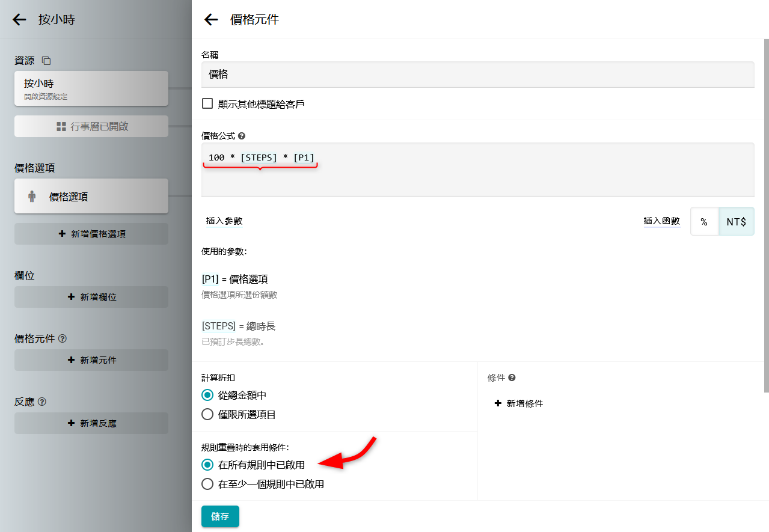Select the 僅限所選項目 radio option

pos(207,414)
